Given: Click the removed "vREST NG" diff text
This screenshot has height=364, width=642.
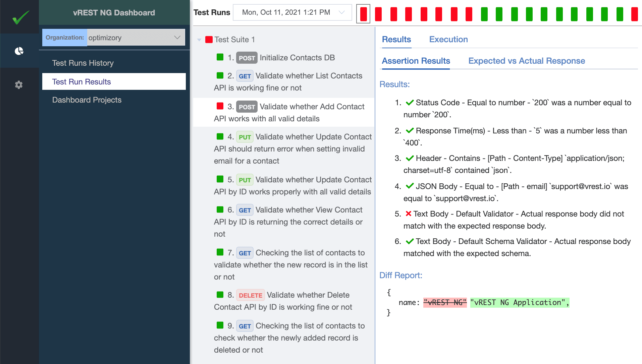Looking at the screenshot, I should pyautogui.click(x=445, y=303).
